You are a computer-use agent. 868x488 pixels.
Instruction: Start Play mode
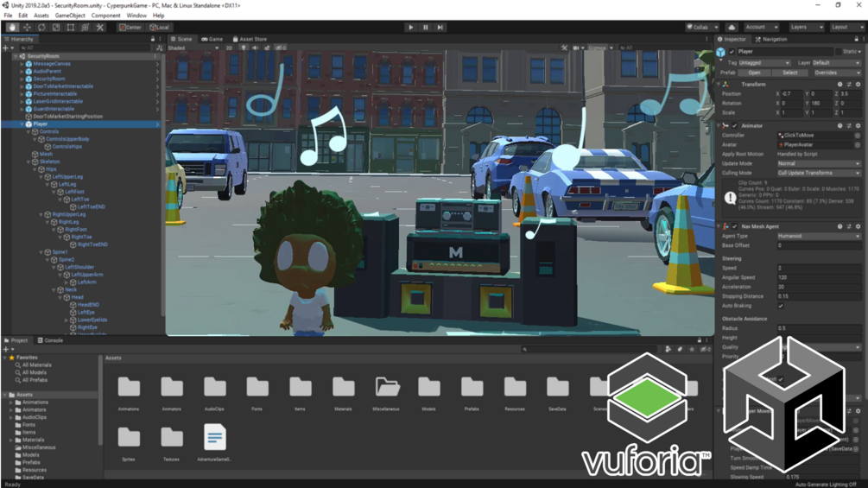411,27
